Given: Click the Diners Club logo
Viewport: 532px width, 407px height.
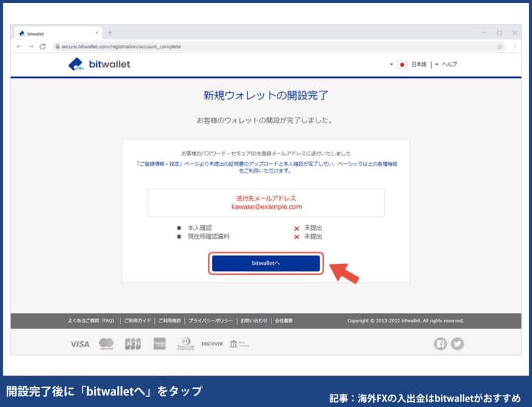Looking at the screenshot, I should pyautogui.click(x=185, y=344).
